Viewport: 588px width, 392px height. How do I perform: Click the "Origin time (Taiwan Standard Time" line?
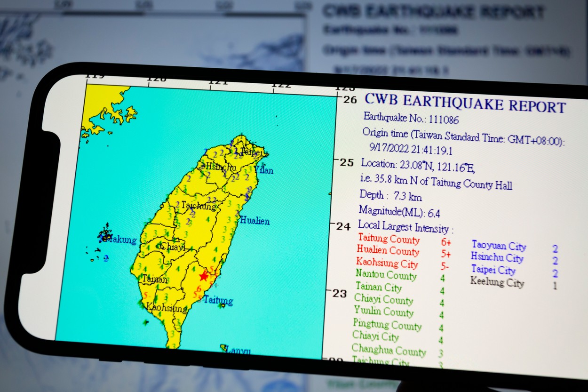tap(464, 137)
